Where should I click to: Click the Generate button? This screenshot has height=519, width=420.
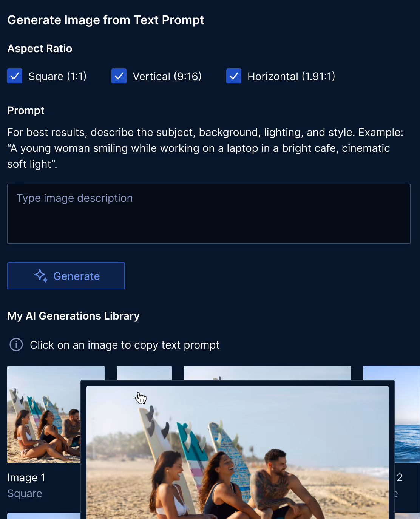(x=66, y=276)
